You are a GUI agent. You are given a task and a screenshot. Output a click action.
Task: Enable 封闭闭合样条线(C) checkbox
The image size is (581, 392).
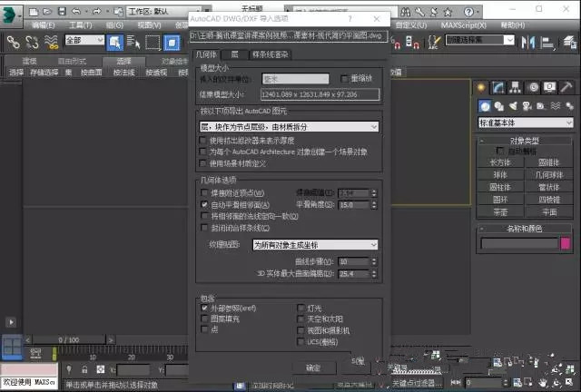coord(204,228)
